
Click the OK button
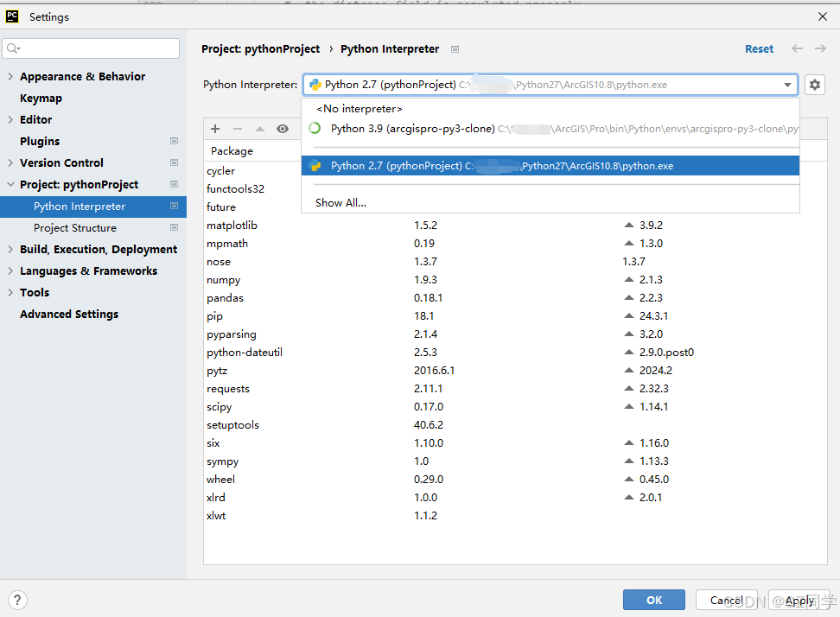pos(653,600)
